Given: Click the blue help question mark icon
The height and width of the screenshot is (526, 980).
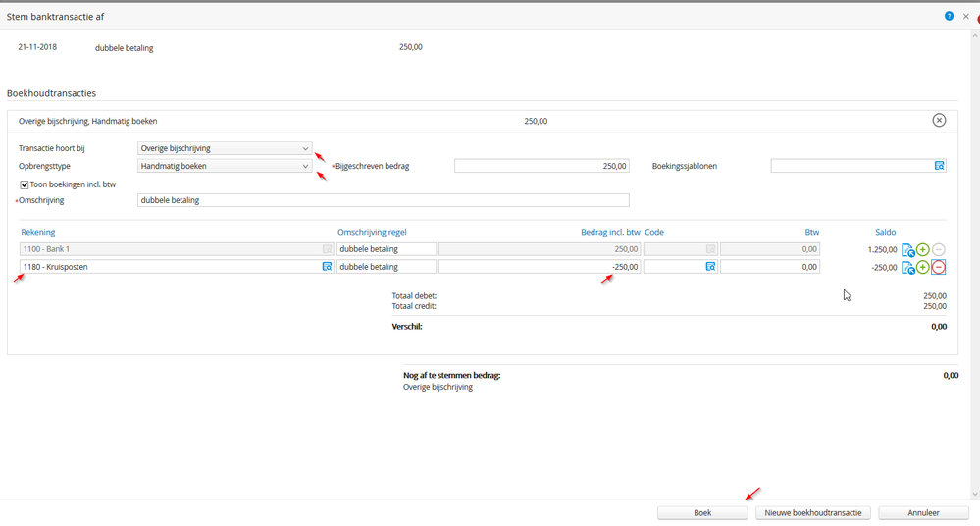Looking at the screenshot, I should [x=949, y=16].
